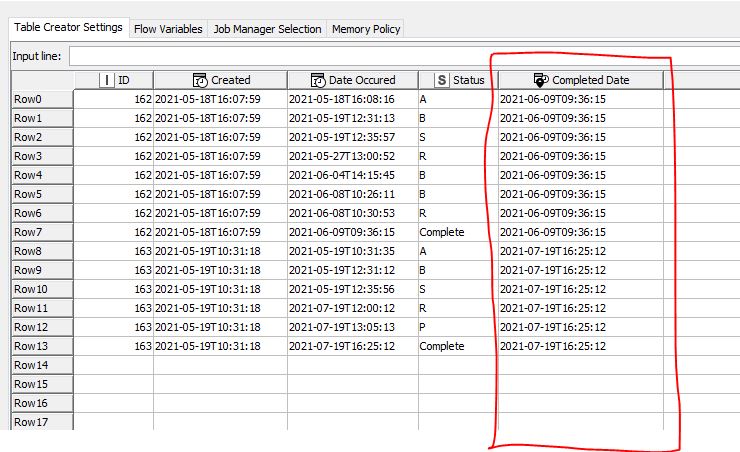Select the Table Creator Settings tab
The height and width of the screenshot is (452, 740).
pos(68,27)
